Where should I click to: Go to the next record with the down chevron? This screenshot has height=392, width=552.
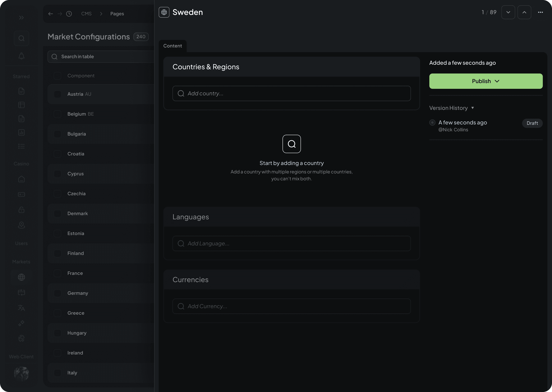click(x=508, y=12)
